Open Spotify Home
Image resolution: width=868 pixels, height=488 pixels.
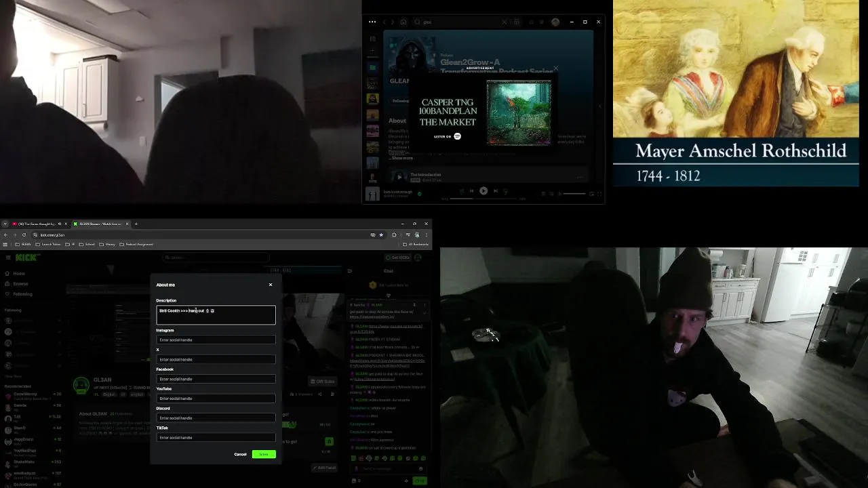coord(403,22)
